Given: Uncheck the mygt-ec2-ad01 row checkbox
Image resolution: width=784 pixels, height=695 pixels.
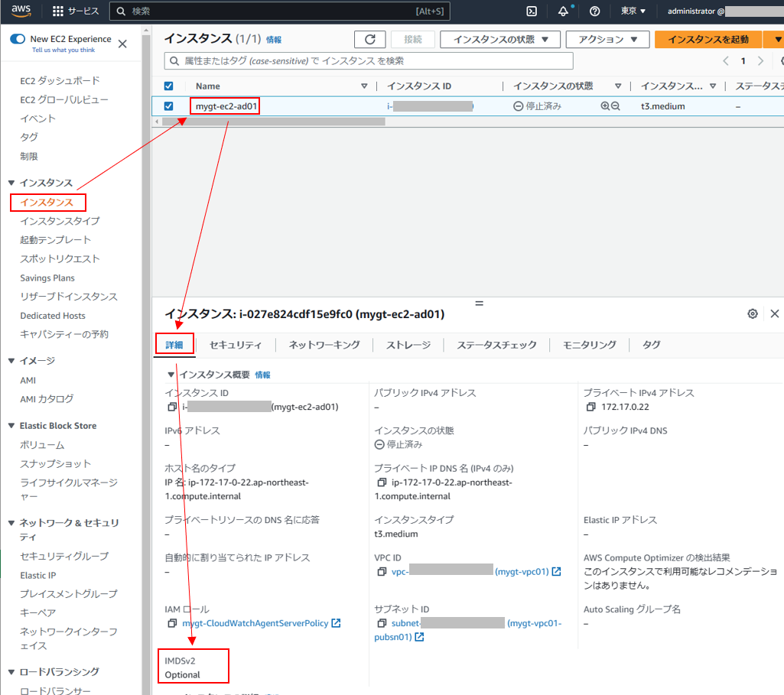Looking at the screenshot, I should pos(168,106).
